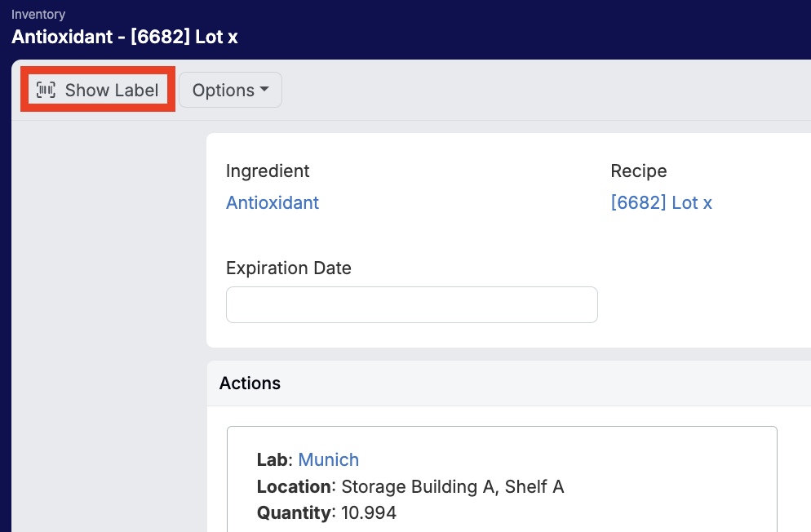Click the quantity value 10.994
811x532 pixels.
pos(368,513)
